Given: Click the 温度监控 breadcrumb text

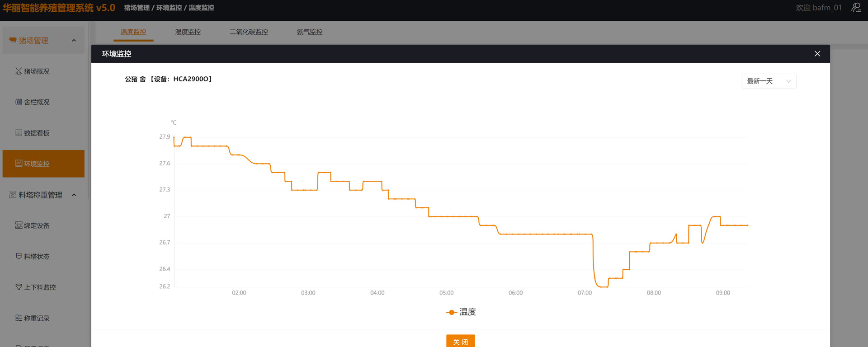Looking at the screenshot, I should pos(201,8).
